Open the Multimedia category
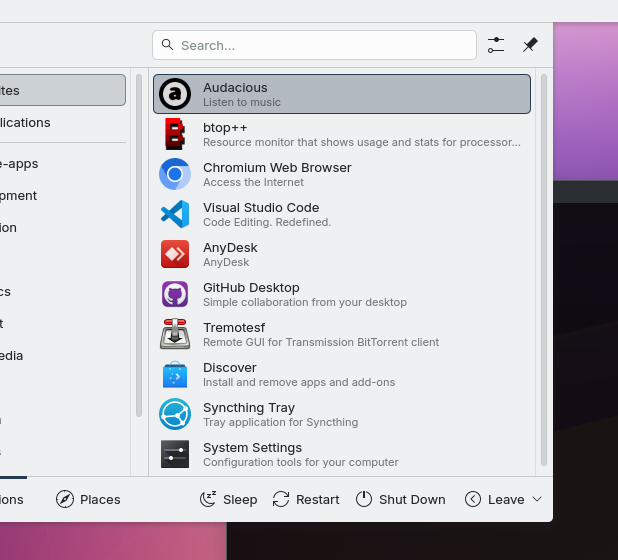The image size is (618, 560). [63, 355]
